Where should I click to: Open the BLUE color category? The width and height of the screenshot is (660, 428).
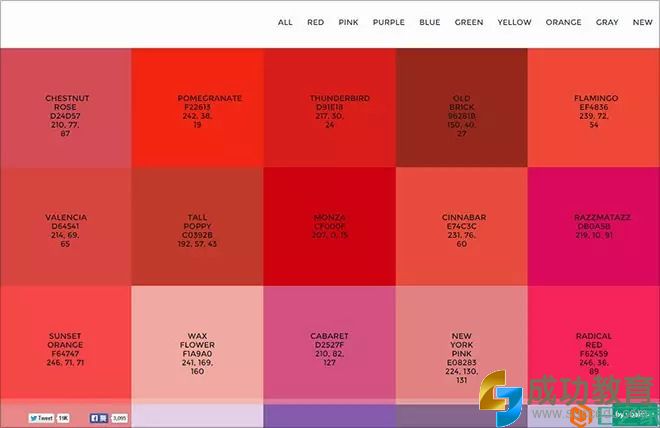(x=430, y=22)
